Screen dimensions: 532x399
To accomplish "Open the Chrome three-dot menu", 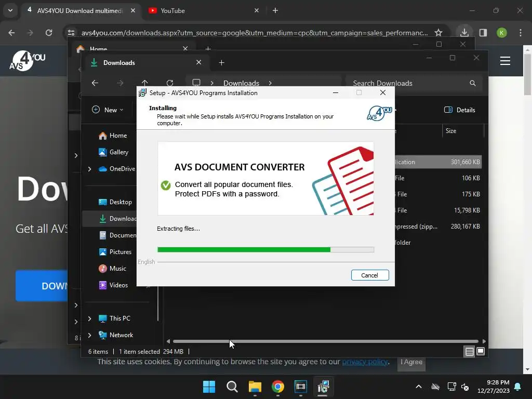I will (x=521, y=33).
